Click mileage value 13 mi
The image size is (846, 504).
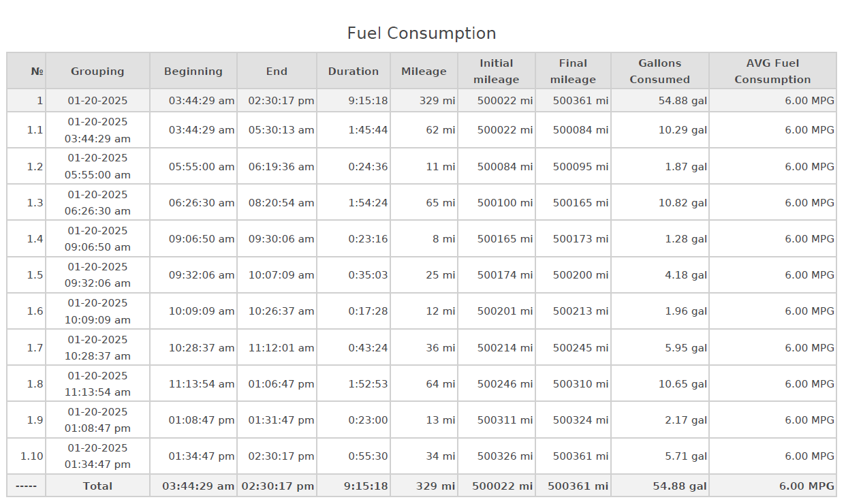pos(441,420)
